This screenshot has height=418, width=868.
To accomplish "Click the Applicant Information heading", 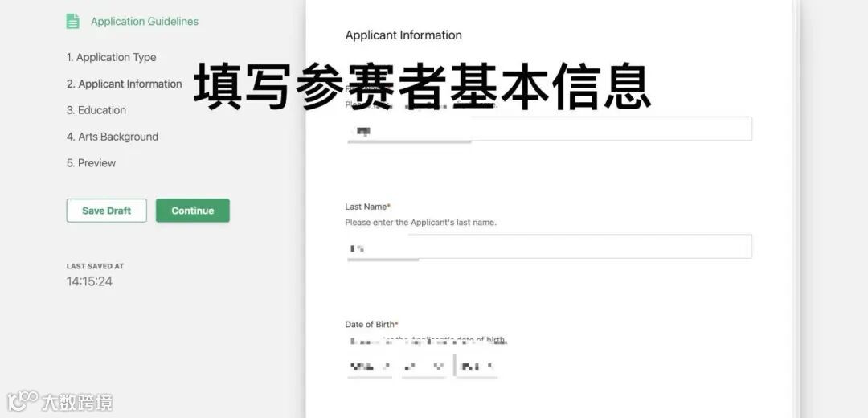I will click(x=403, y=35).
